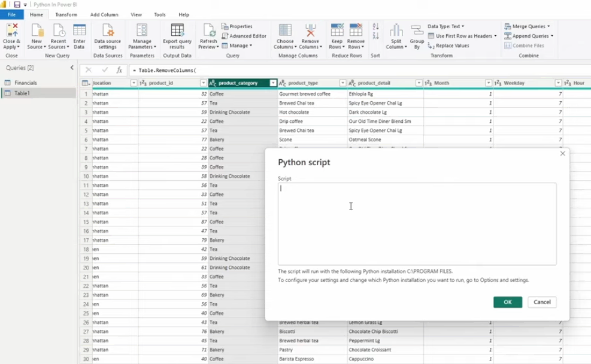591x364 pixels.
Task: Click the 'Oatmeal Scone' cell
Action: (x=385, y=139)
